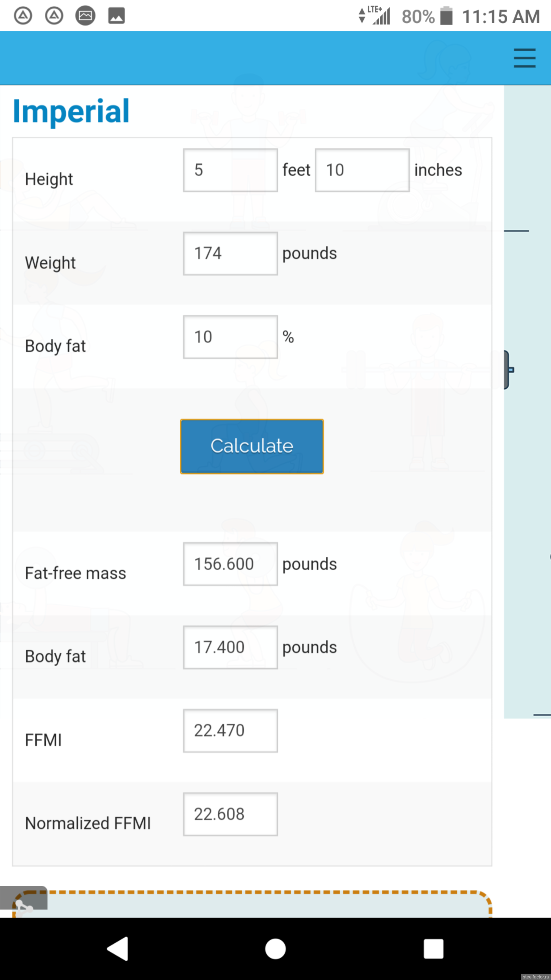Click the Body fat percent input
551x980 pixels.
230,337
